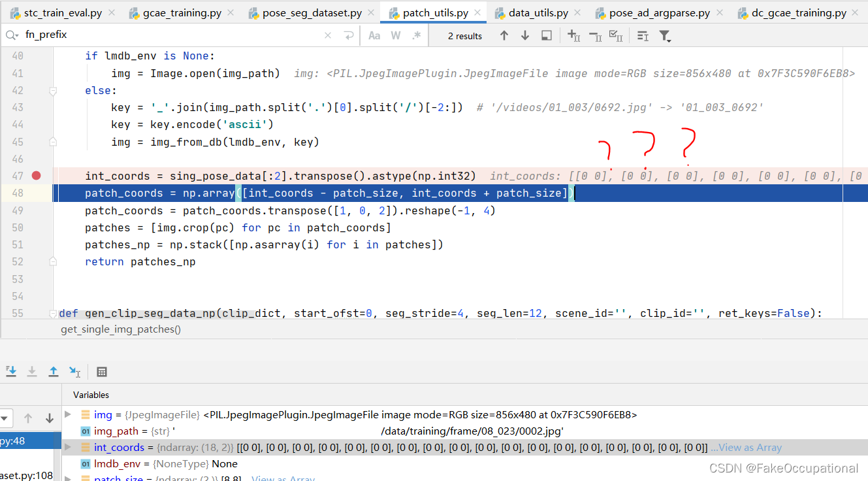Open Evaluate Expression calculator icon
Screen dimensions: 868x481
(102, 372)
